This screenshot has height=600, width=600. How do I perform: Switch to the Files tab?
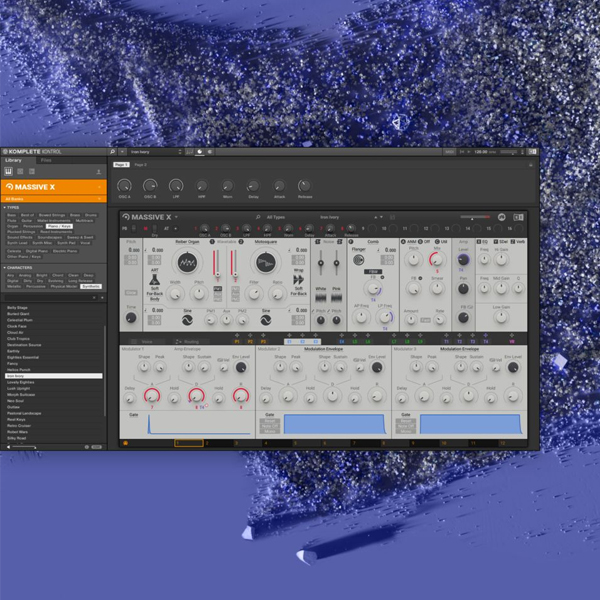click(x=46, y=160)
